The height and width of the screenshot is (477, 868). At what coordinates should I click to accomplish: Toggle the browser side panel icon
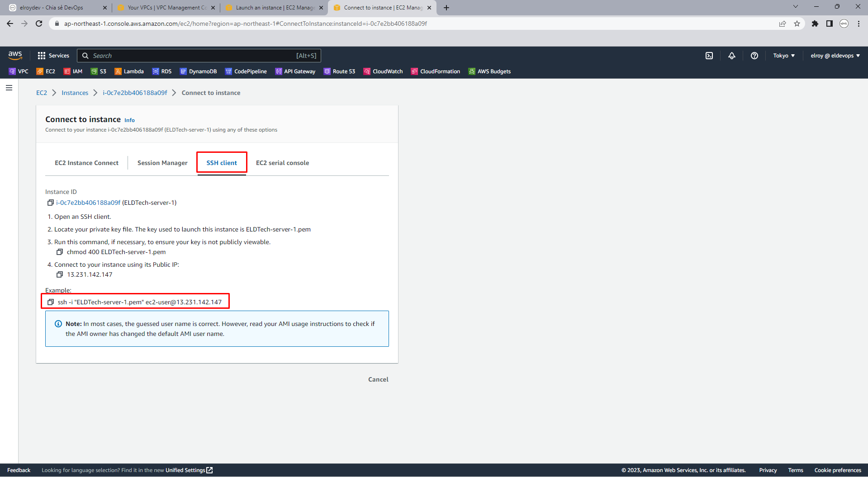(x=829, y=24)
